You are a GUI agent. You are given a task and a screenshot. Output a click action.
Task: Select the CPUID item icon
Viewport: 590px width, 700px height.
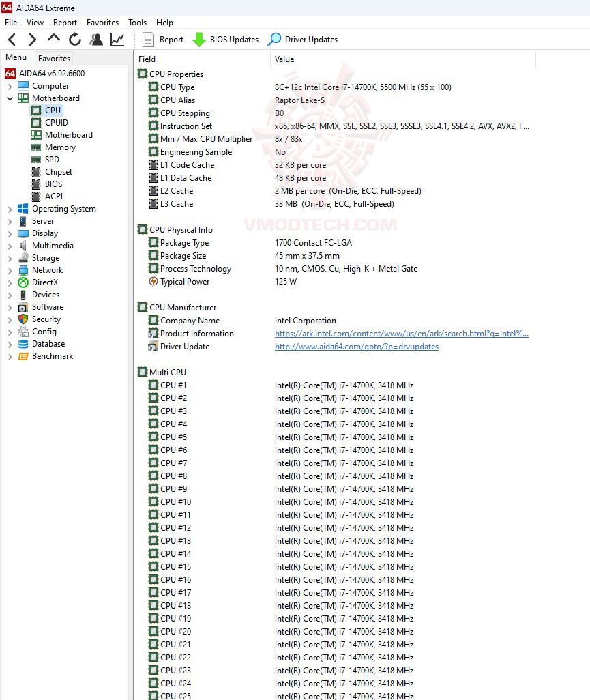(36, 123)
